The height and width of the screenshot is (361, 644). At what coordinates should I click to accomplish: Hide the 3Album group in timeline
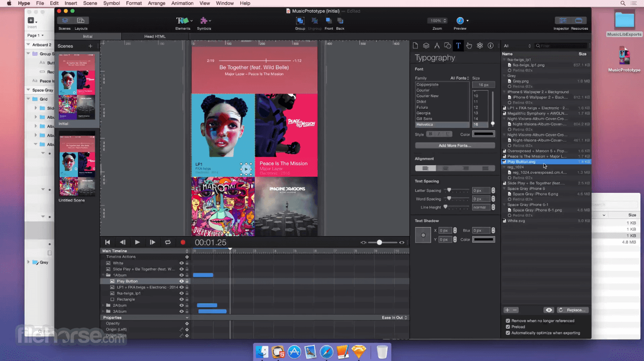[x=182, y=311]
